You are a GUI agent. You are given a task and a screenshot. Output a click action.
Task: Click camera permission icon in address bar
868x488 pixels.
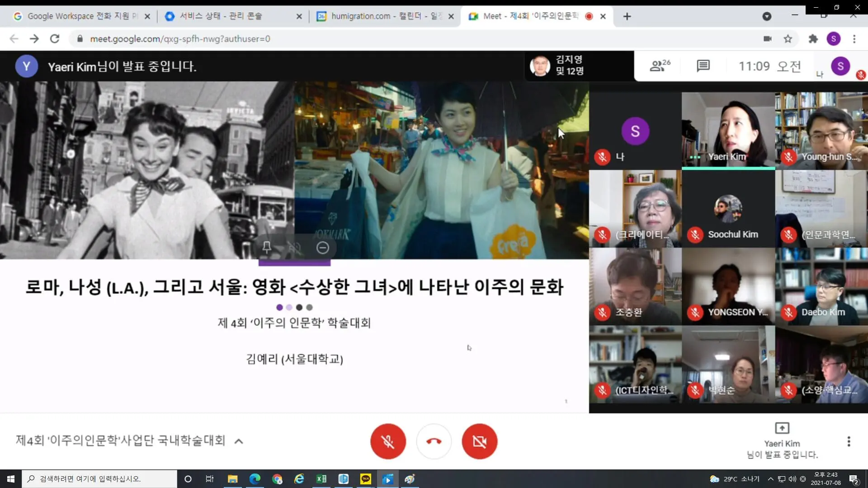[x=767, y=39]
